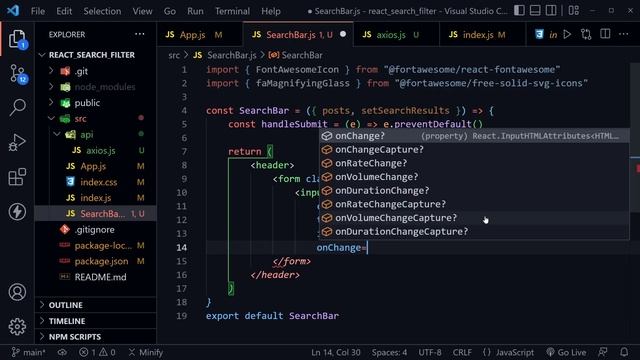Open the Search view in activity bar

coord(17,108)
